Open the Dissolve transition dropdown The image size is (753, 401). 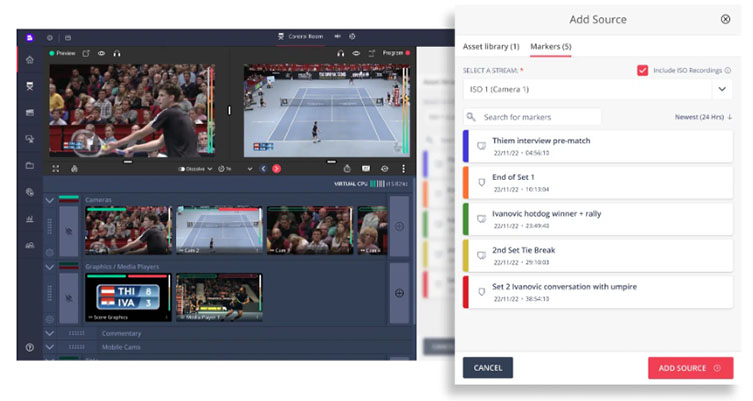pos(210,169)
